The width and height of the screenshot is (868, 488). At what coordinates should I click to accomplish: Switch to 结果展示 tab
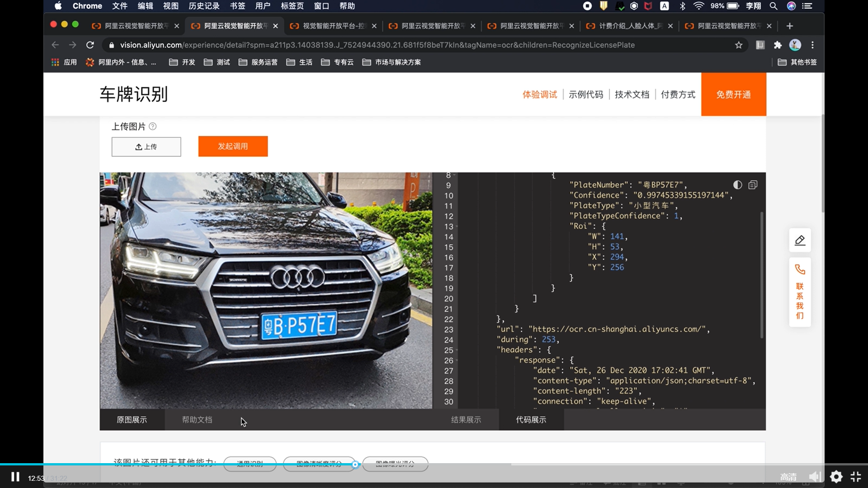coord(466,420)
